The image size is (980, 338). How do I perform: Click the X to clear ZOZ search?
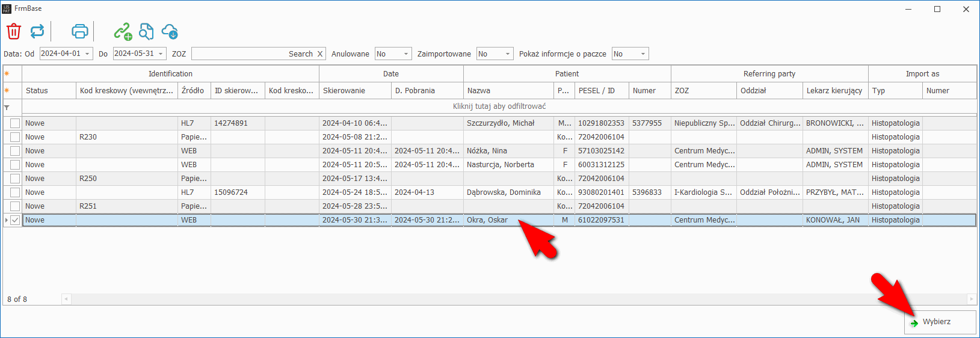tap(320, 54)
